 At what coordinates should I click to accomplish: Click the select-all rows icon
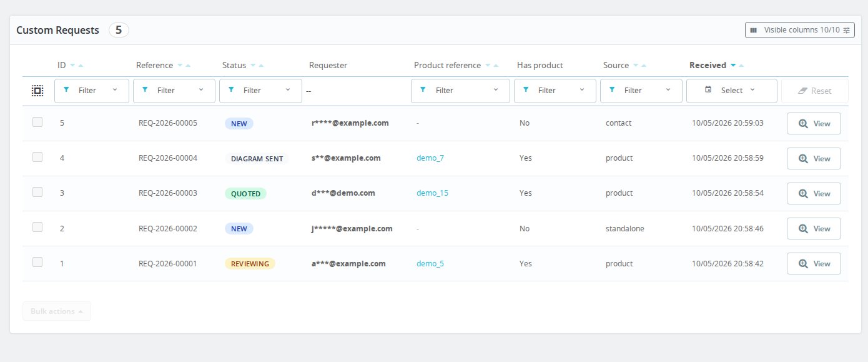pos(37,91)
